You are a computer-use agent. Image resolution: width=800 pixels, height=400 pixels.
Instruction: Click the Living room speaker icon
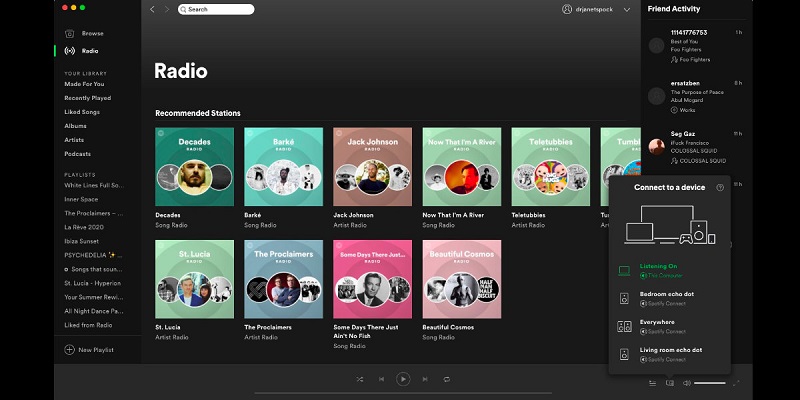click(624, 354)
